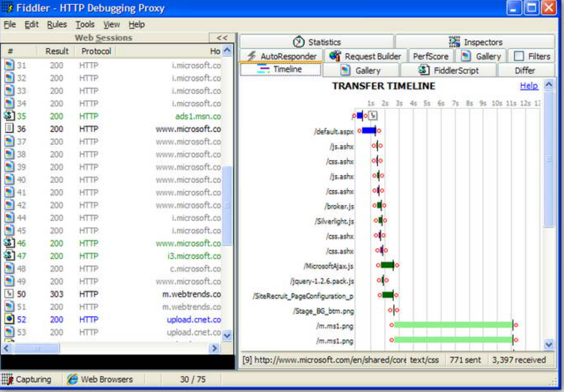
Task: Open the Gallery tab beside FiddlerScript
Action: (x=361, y=70)
